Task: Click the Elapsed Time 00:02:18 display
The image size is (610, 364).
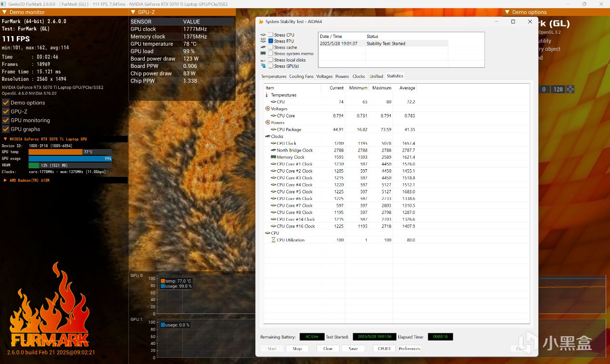Action: click(x=440, y=337)
